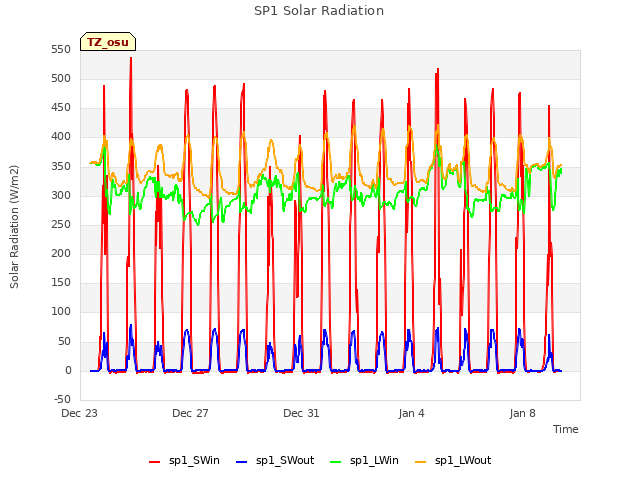Click the red sp1_SWin legend swatch

[155, 462]
